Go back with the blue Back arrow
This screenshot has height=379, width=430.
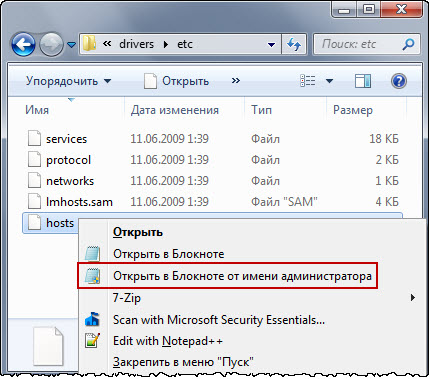click(23, 44)
